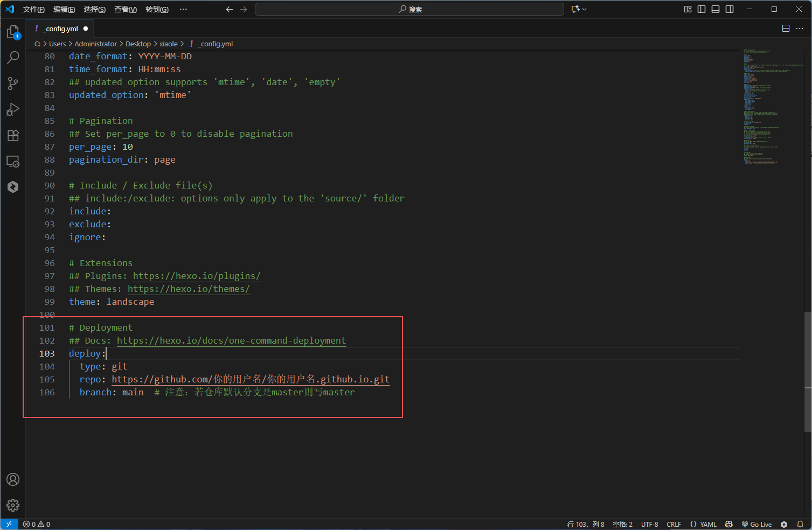
Task: Open the Source Control view
Action: pos(13,83)
